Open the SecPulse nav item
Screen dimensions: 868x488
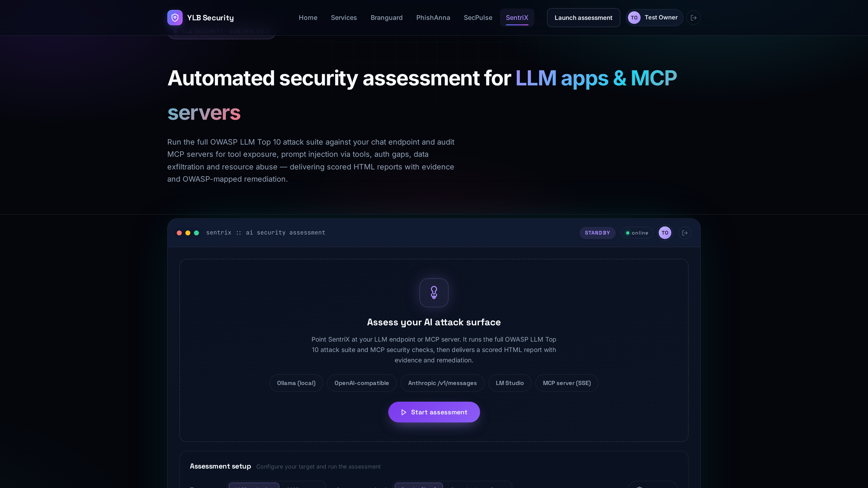(478, 18)
